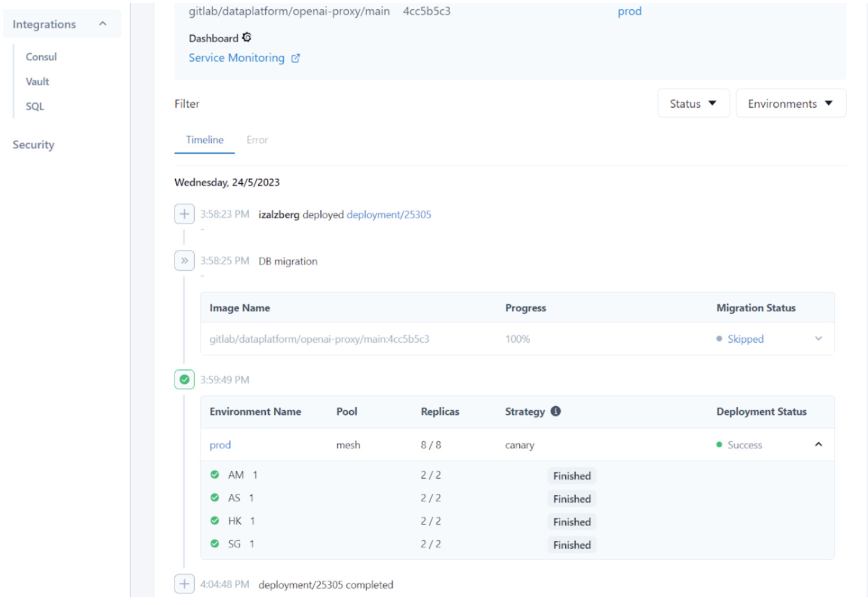Open the Status filter dropdown
Image resolution: width=868 pixels, height=605 pixels.
tap(693, 103)
